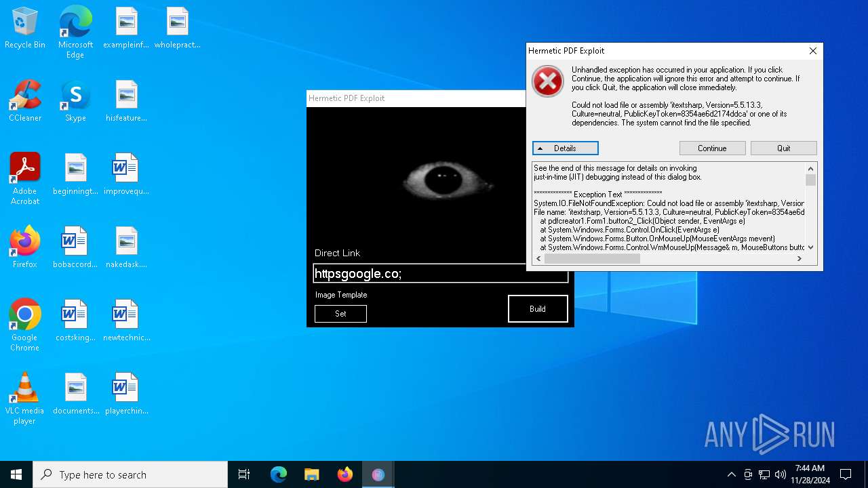Click the horizontal scrollbar in exception details
Viewport: 868px width, 488px height.
tap(592, 258)
